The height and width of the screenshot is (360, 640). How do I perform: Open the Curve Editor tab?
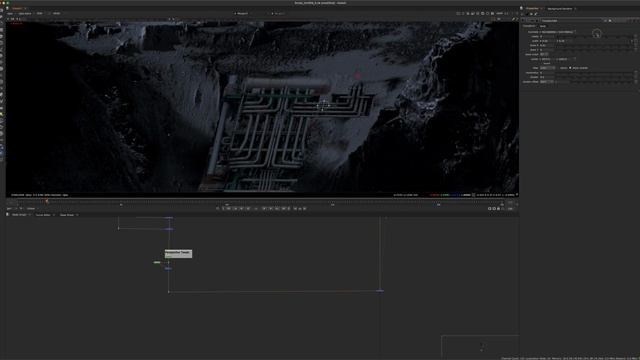[43, 215]
